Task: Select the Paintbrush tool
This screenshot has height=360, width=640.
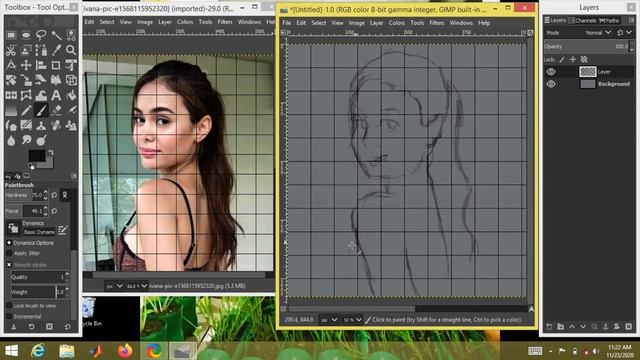Action: click(x=41, y=110)
